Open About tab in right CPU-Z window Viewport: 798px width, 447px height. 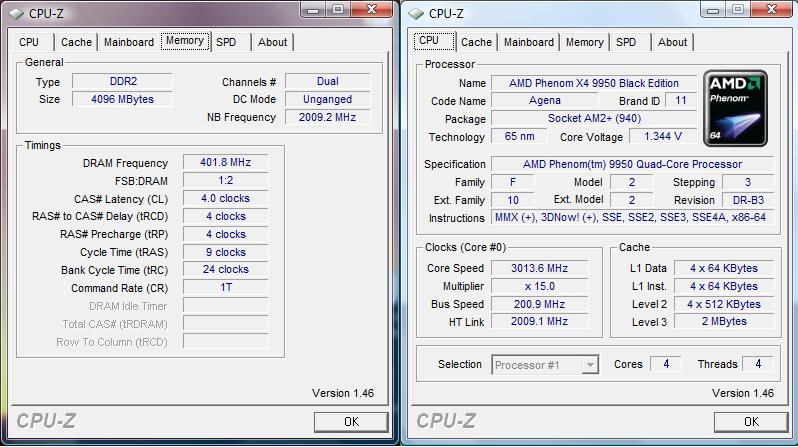click(x=672, y=42)
